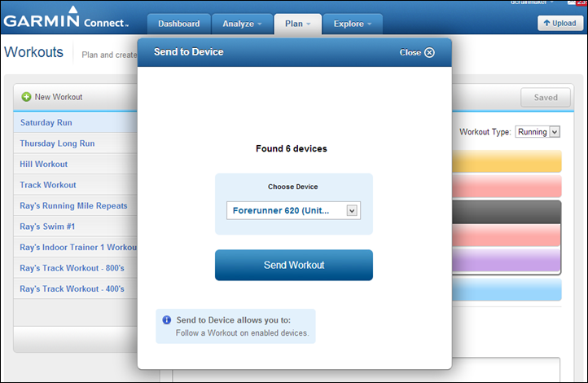Open Ray's Running Mile Repeats workout
588x383 pixels.
(x=76, y=206)
